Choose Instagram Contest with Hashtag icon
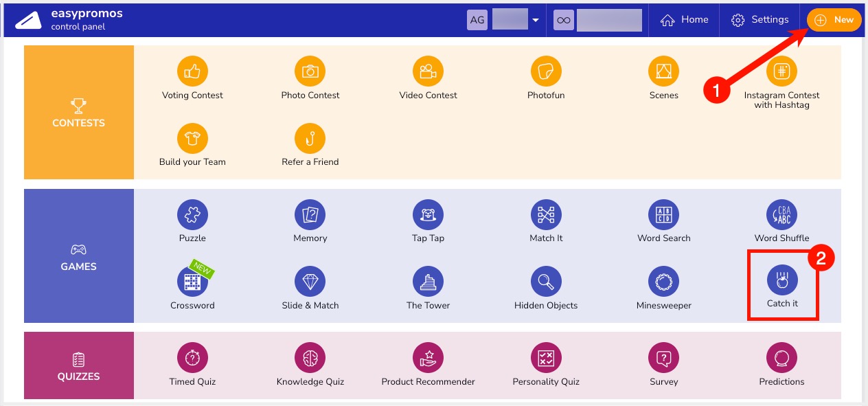Screen dimensions: 868x406 pyautogui.click(x=781, y=71)
